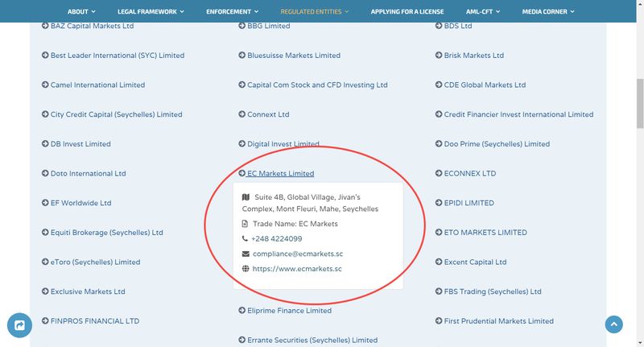Click the globe icon beside the website URL
Screen dimensions: 644x347
pyautogui.click(x=246, y=269)
